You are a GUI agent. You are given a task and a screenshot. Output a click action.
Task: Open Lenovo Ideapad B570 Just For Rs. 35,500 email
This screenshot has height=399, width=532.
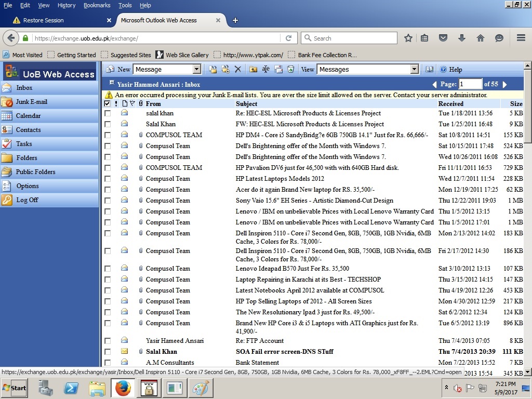click(292, 269)
